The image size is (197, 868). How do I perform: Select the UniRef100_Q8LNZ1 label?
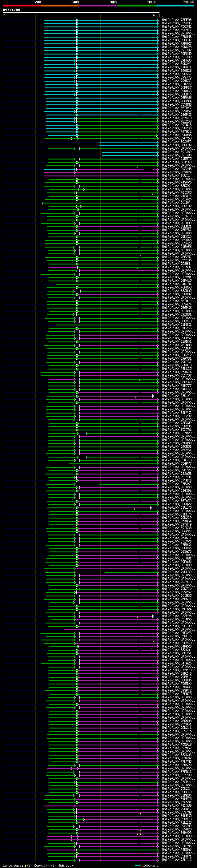click(x=177, y=226)
